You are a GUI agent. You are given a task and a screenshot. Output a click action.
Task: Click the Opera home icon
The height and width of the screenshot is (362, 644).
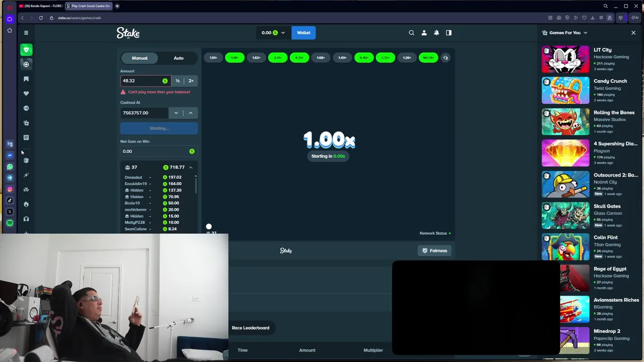click(x=10, y=19)
